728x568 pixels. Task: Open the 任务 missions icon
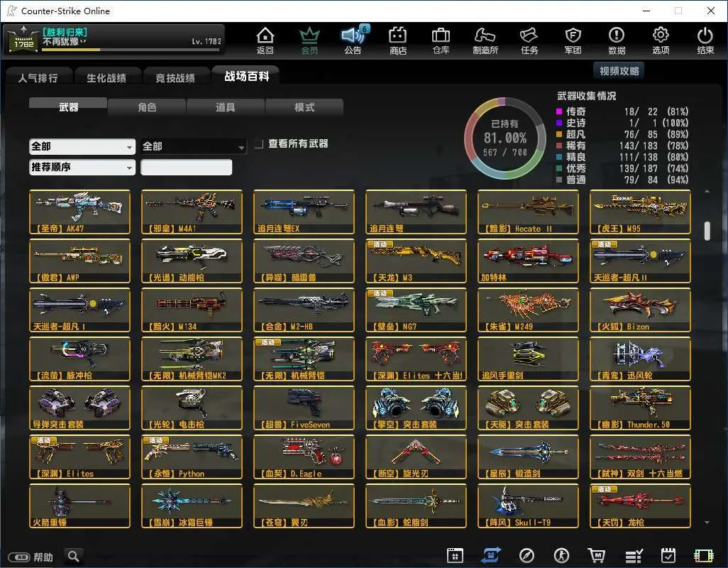tap(529, 40)
